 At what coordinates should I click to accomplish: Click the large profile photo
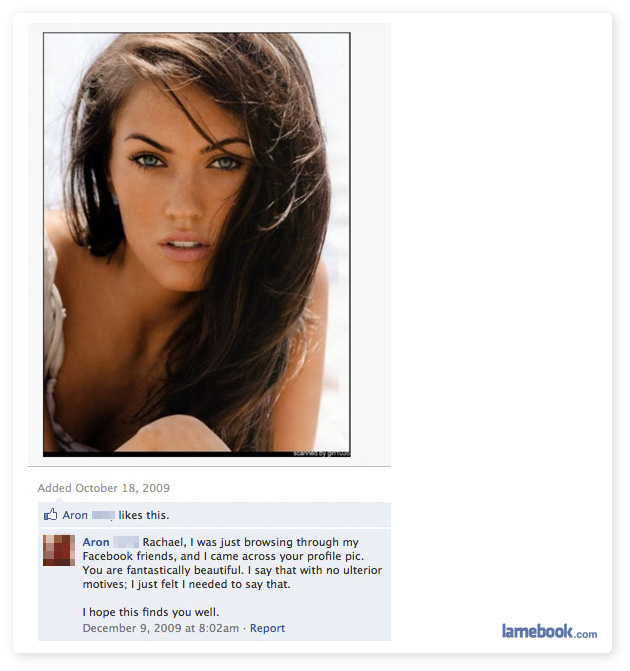[x=197, y=244]
